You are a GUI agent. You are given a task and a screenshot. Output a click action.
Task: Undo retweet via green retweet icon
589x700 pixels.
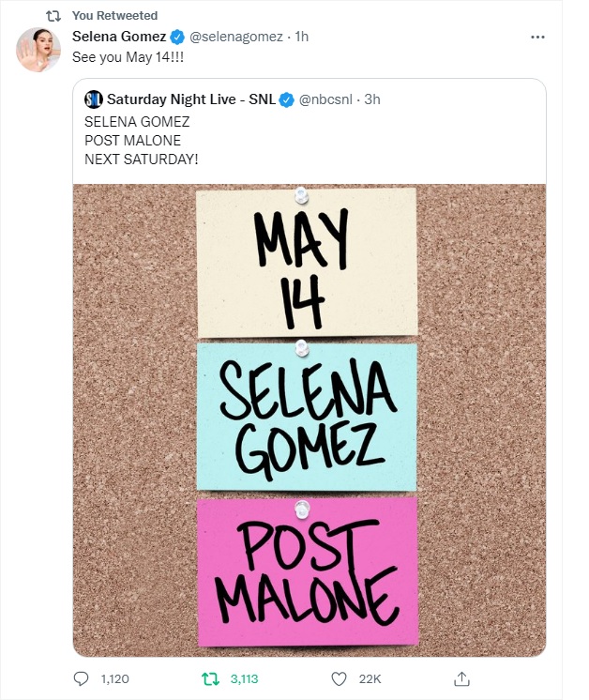tap(210, 677)
